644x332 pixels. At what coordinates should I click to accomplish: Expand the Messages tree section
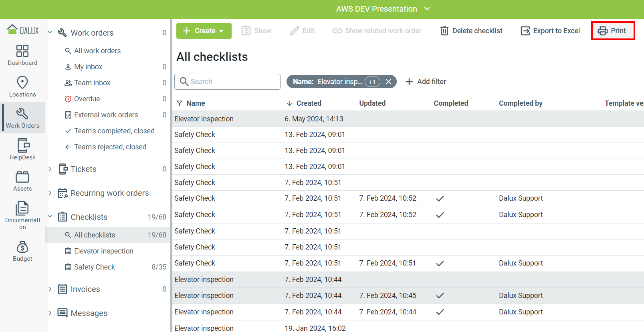click(50, 313)
